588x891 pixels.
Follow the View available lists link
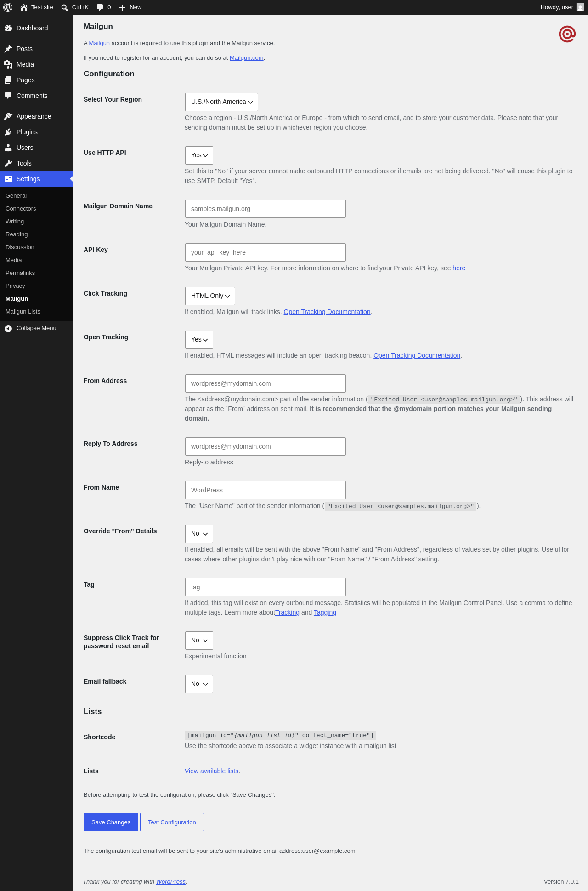point(211,771)
